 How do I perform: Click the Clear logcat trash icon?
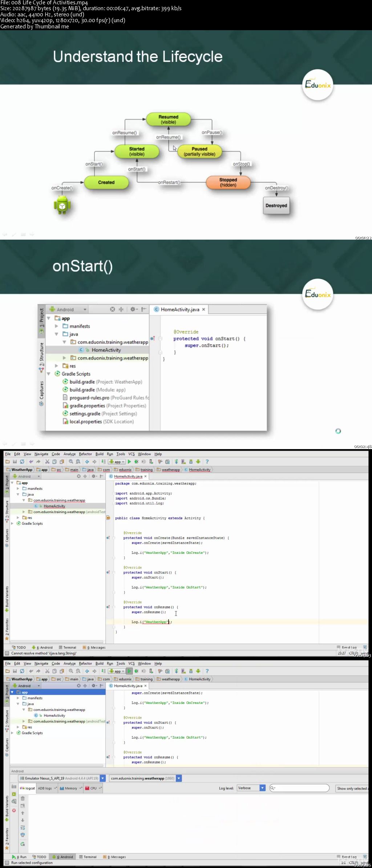tap(23, 799)
